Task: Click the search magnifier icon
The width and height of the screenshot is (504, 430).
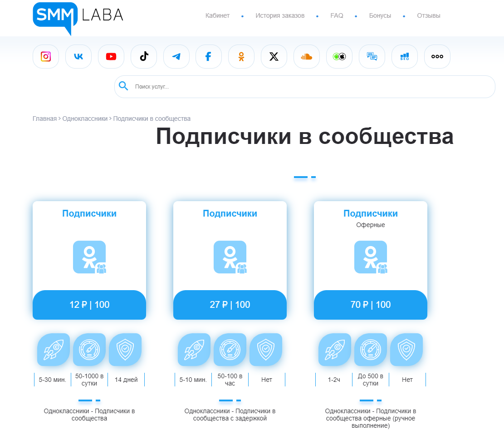Action: click(123, 86)
